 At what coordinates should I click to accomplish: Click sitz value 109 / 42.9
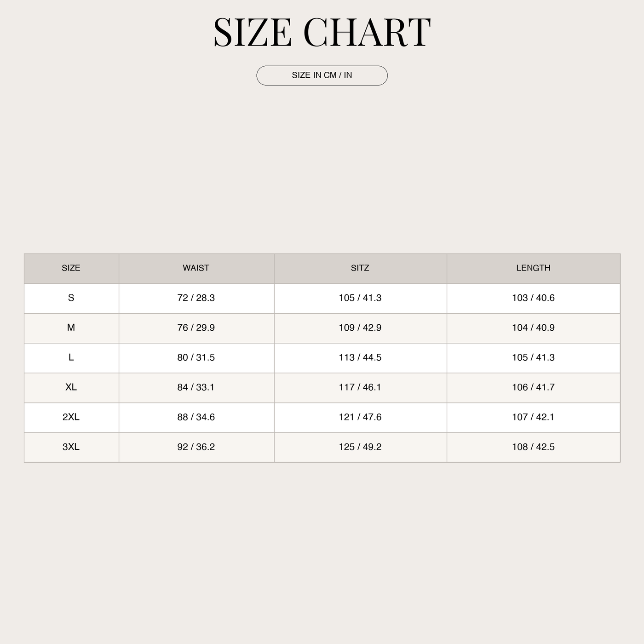tap(360, 328)
